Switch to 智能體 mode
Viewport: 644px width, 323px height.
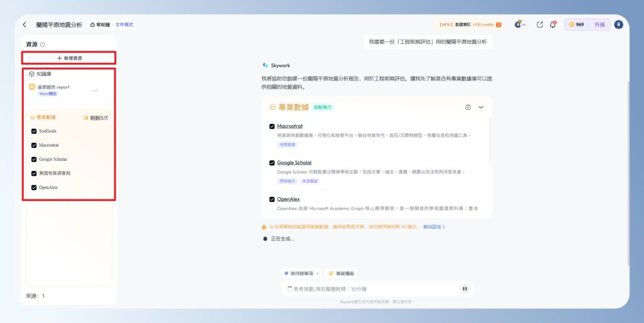pyautogui.click(x=100, y=25)
